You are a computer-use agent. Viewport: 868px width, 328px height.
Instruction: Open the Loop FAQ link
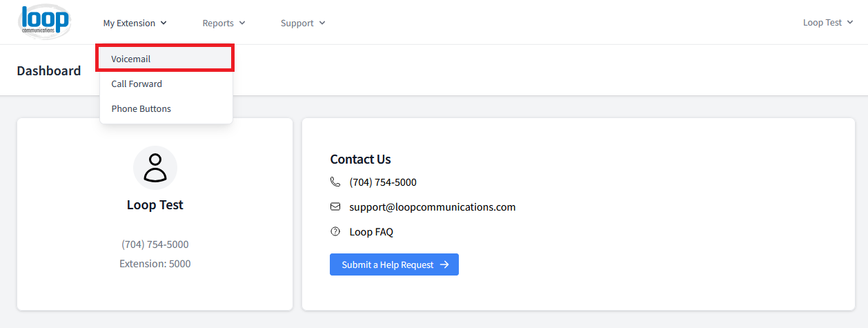pos(371,232)
